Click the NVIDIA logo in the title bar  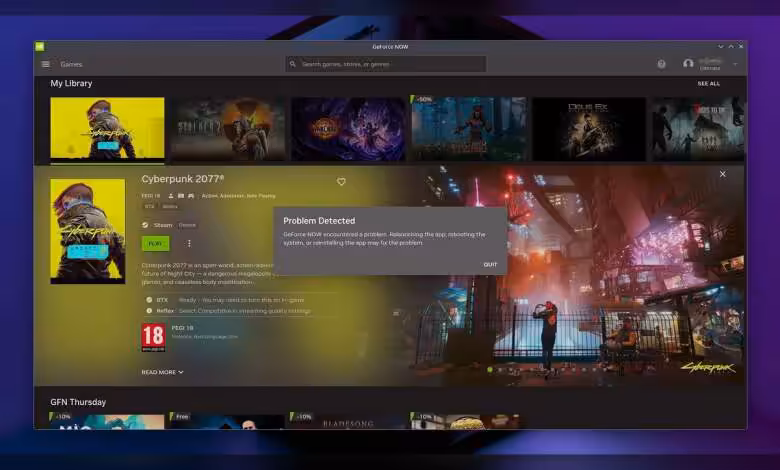point(39,46)
